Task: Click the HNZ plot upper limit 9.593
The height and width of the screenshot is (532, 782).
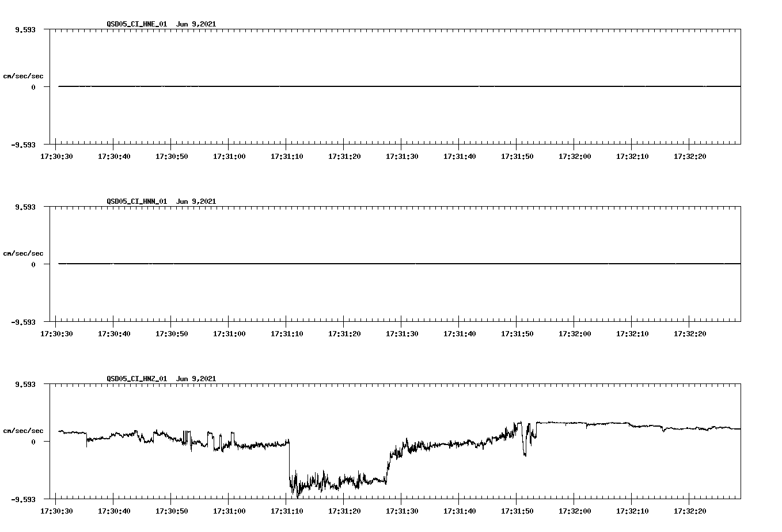Action: point(25,384)
